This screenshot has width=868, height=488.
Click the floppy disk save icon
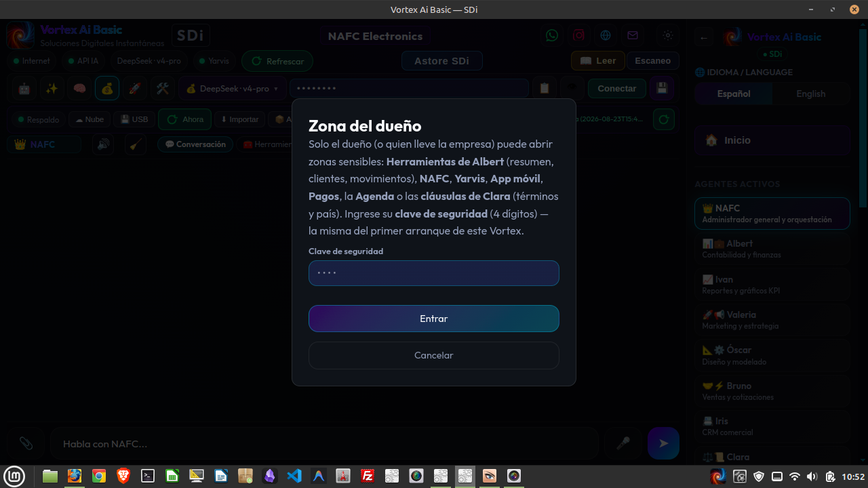point(662,89)
